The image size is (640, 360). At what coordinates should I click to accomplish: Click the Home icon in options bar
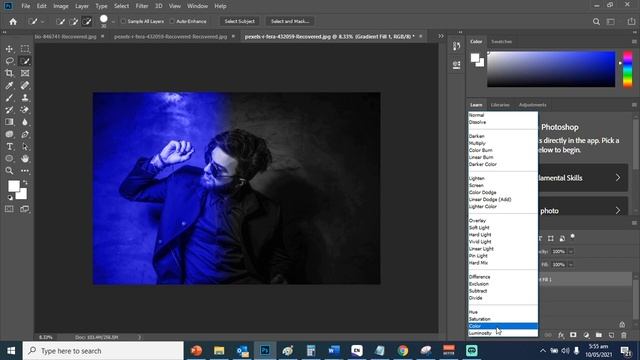coord(13,22)
